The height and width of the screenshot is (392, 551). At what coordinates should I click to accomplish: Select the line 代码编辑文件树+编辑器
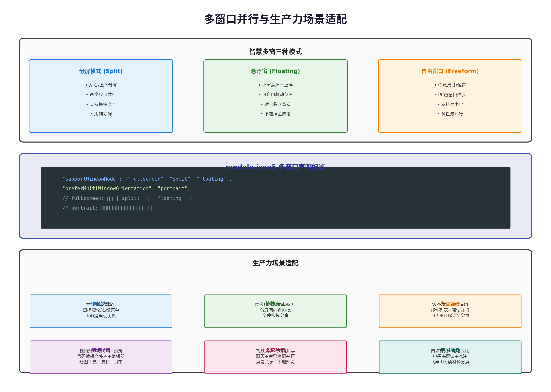[x=101, y=356]
